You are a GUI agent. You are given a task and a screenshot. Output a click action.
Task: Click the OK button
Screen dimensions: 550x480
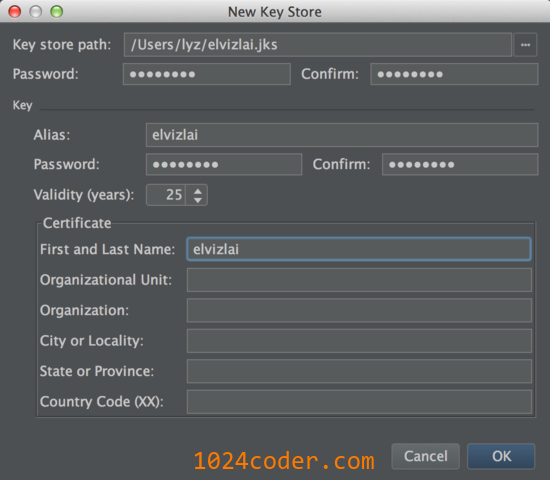tap(501, 456)
